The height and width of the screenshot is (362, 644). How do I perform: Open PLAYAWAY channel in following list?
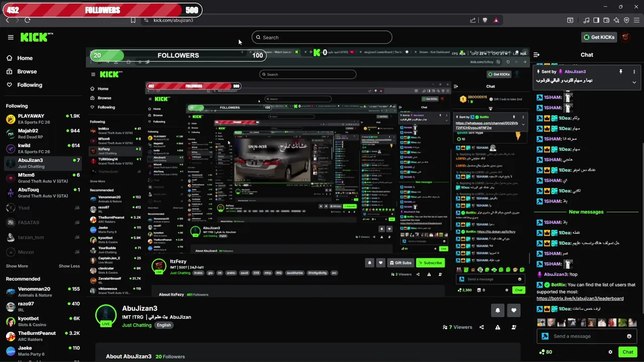coord(43,119)
